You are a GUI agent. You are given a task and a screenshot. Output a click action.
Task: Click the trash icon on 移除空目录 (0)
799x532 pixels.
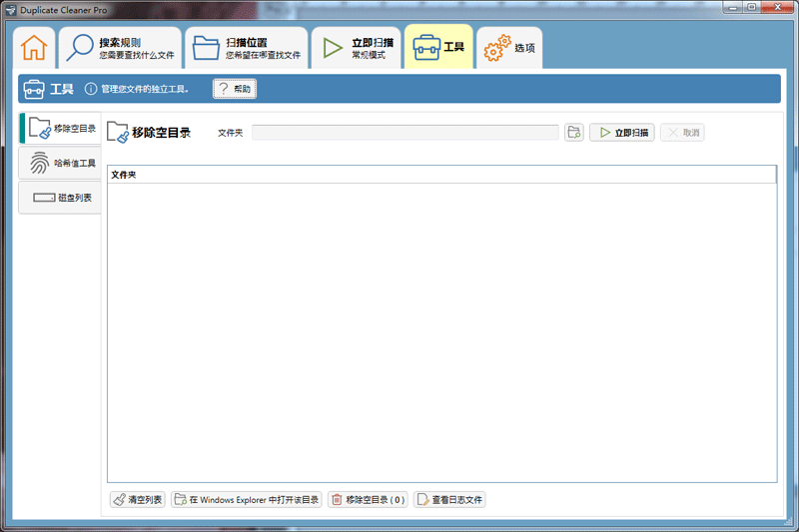click(x=337, y=500)
